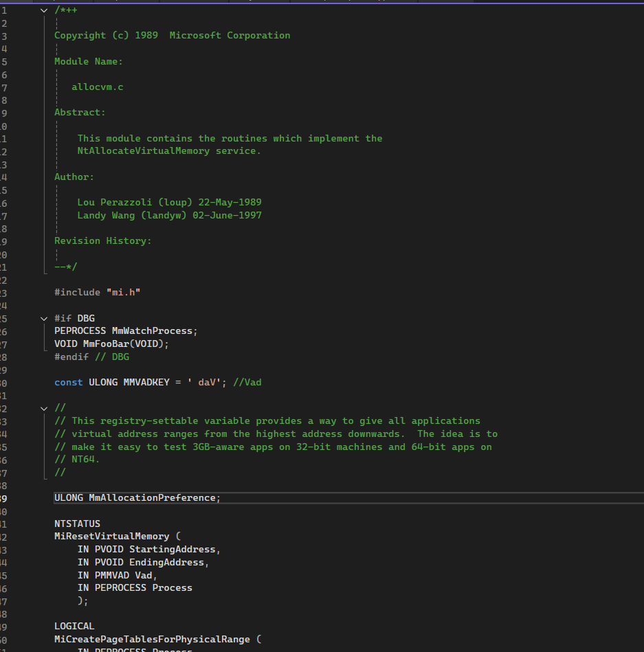The width and height of the screenshot is (644, 652).
Task: Click 'NTSTATUS' return type above MiResetVirtualMemory
Action: [78, 524]
